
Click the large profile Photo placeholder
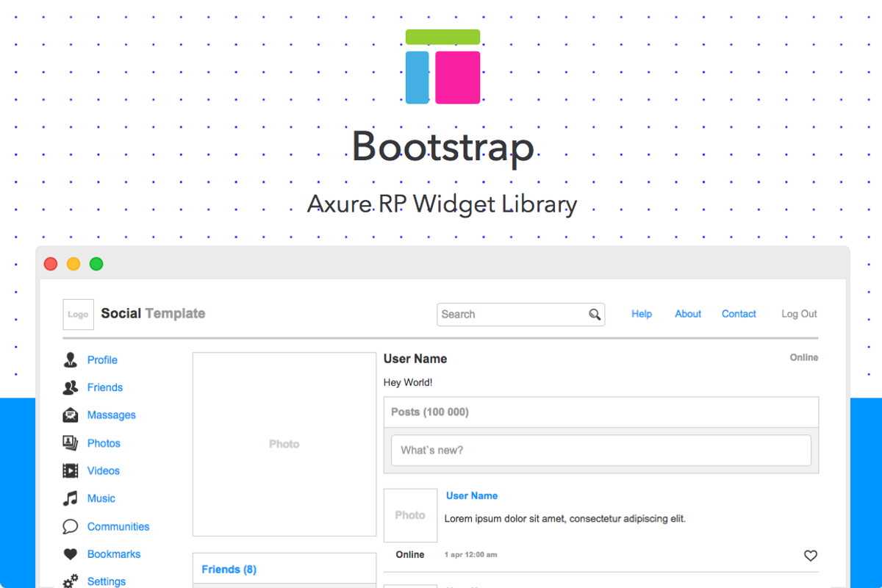[x=284, y=444]
